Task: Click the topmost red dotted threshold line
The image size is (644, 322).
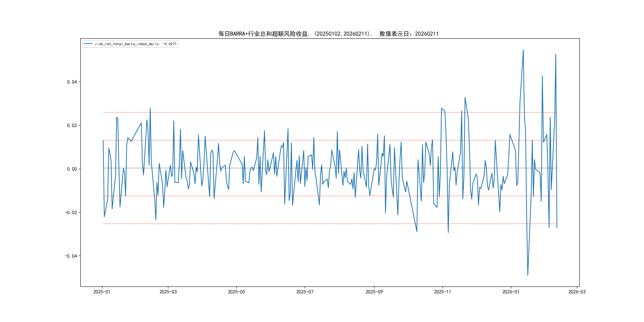Action: [250, 113]
